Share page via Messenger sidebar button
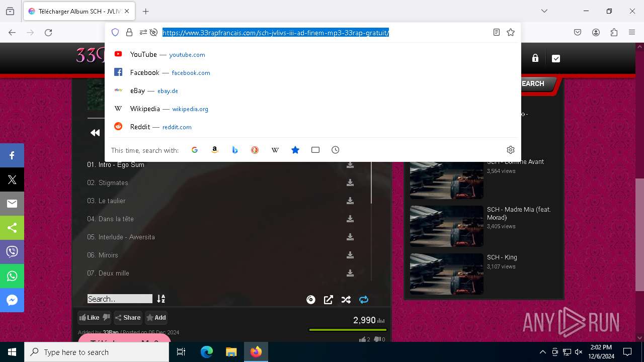 [x=12, y=300]
